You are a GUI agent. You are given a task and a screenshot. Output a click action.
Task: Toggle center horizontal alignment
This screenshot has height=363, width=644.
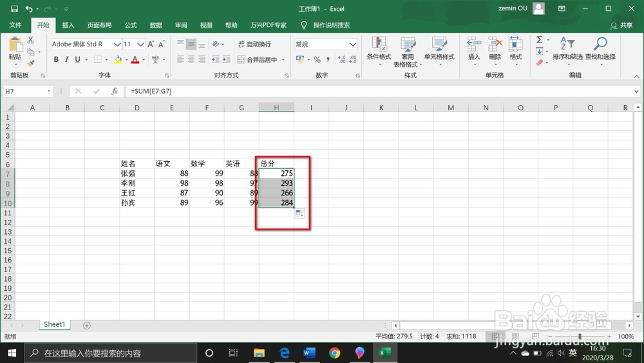click(x=191, y=59)
